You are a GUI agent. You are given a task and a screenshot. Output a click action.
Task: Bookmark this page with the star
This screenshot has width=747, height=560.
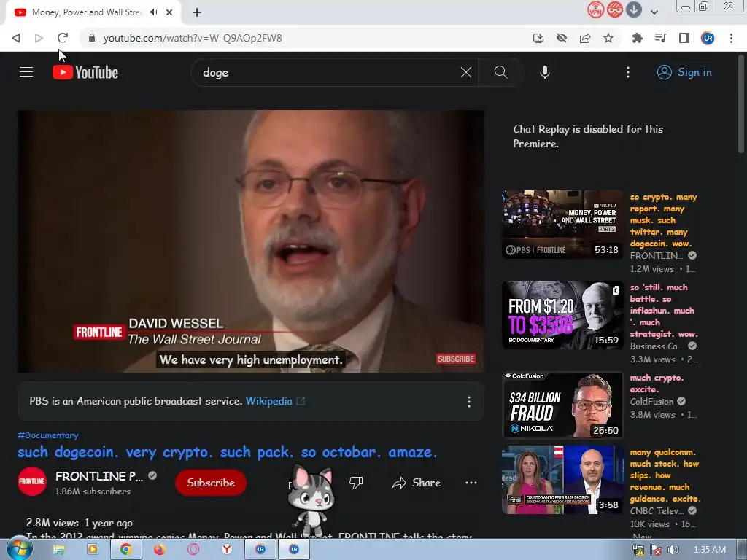click(608, 38)
